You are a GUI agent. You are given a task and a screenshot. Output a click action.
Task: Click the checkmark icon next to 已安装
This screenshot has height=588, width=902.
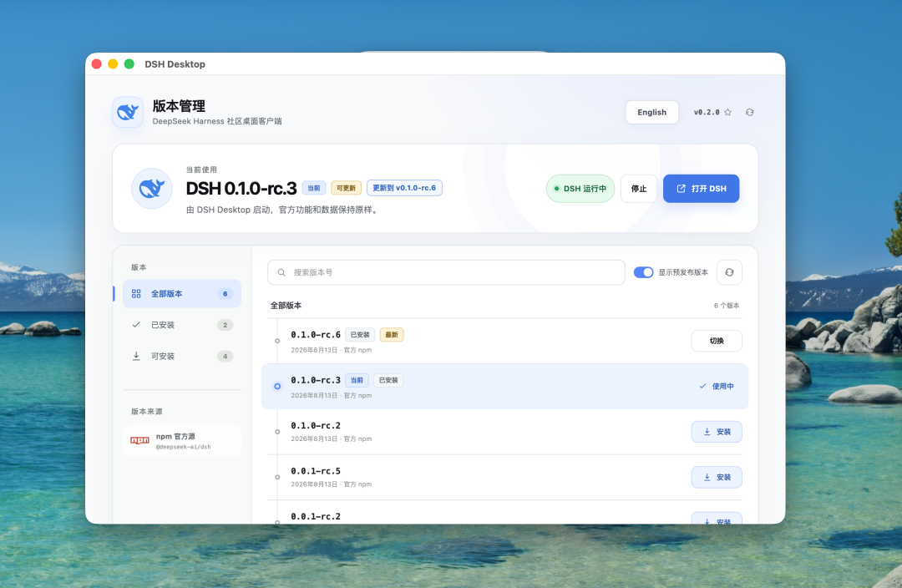click(136, 325)
